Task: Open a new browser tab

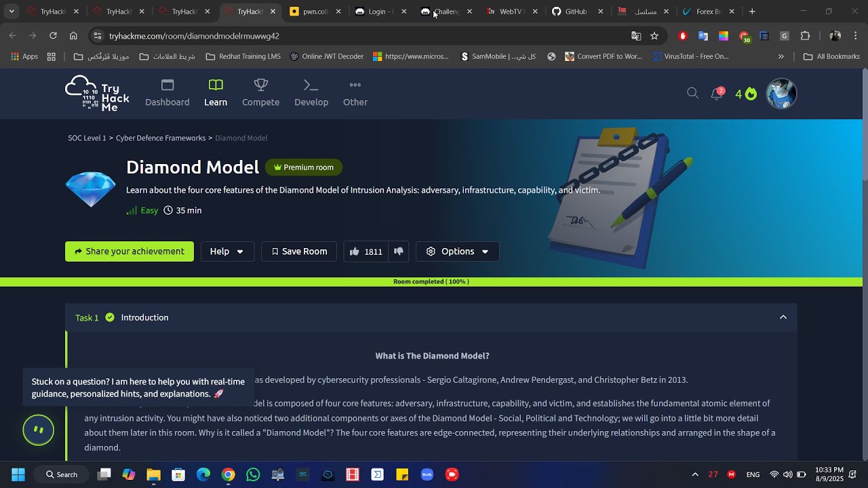Action: tap(752, 12)
